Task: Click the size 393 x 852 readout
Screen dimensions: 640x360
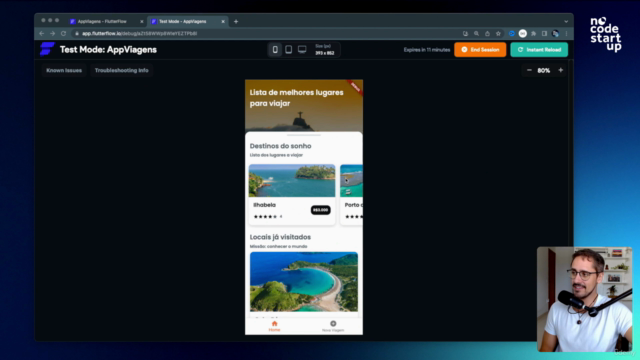Action: pyautogui.click(x=325, y=53)
